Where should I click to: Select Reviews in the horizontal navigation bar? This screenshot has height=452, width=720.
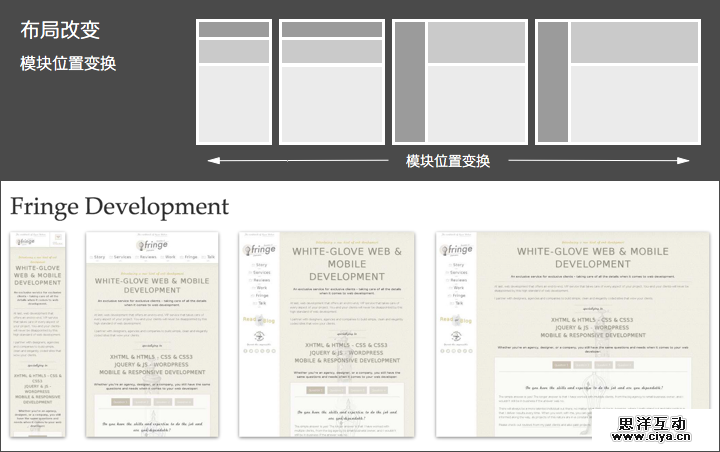tap(146, 257)
